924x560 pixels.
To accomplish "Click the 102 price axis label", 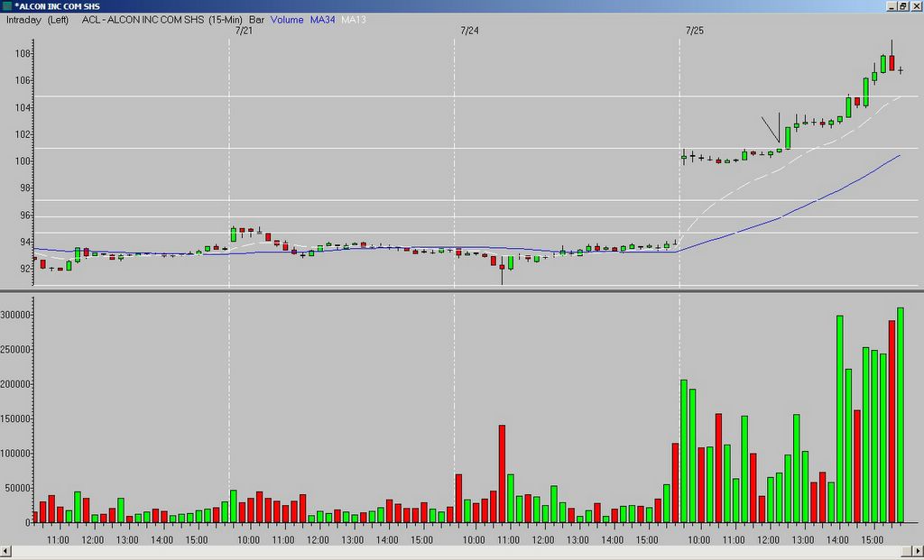I will 23,134.
